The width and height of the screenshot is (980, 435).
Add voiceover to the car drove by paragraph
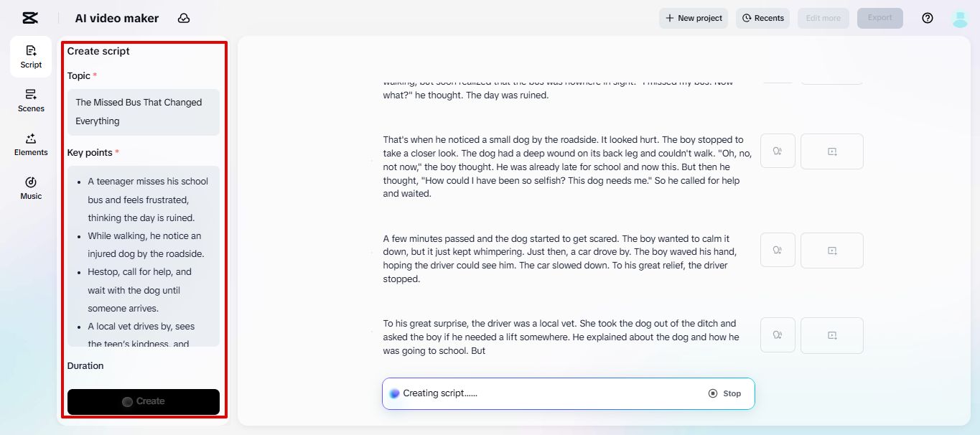tap(778, 250)
